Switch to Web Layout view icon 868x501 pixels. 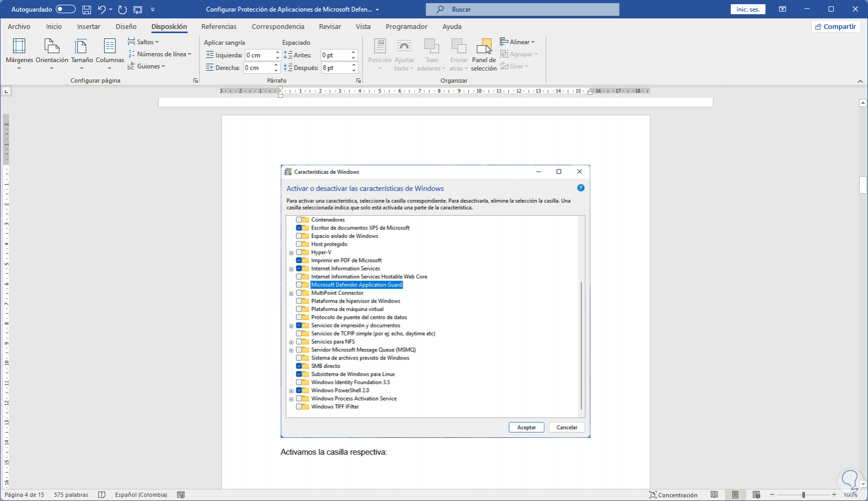click(756, 495)
